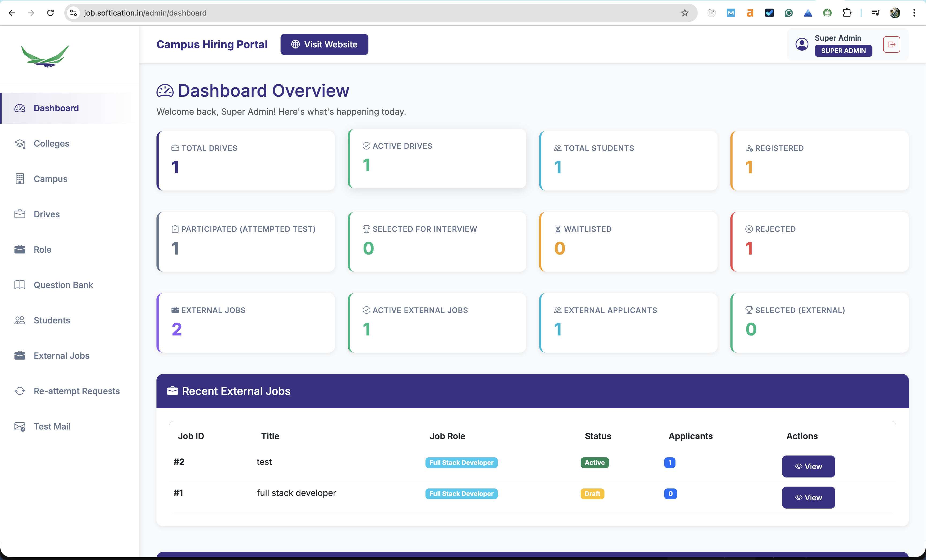Open the Gmail extension icon in the toolbar
Viewport: 926px width, 560px height.
coord(731,12)
